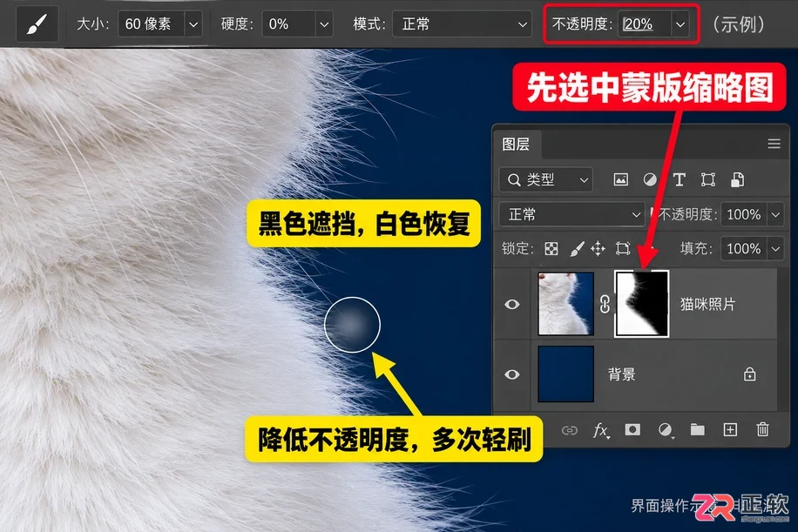Expand the fill slider arrow

(775, 248)
